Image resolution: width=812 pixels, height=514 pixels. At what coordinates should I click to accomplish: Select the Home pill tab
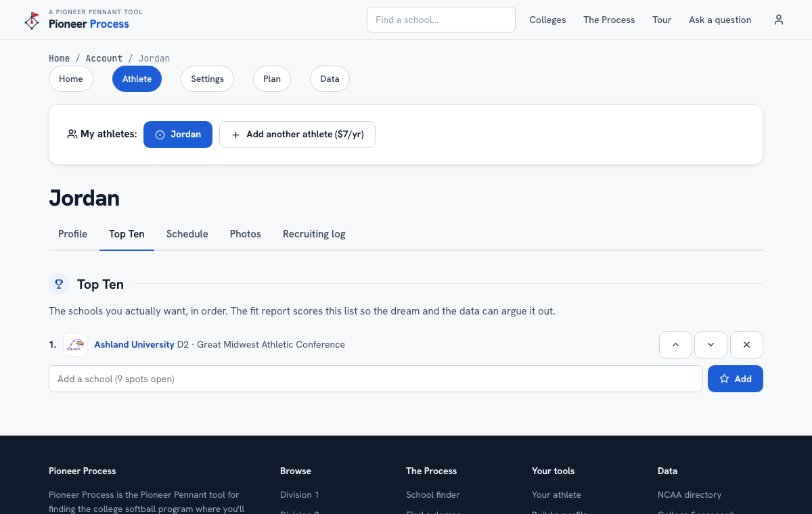pyautogui.click(x=71, y=78)
